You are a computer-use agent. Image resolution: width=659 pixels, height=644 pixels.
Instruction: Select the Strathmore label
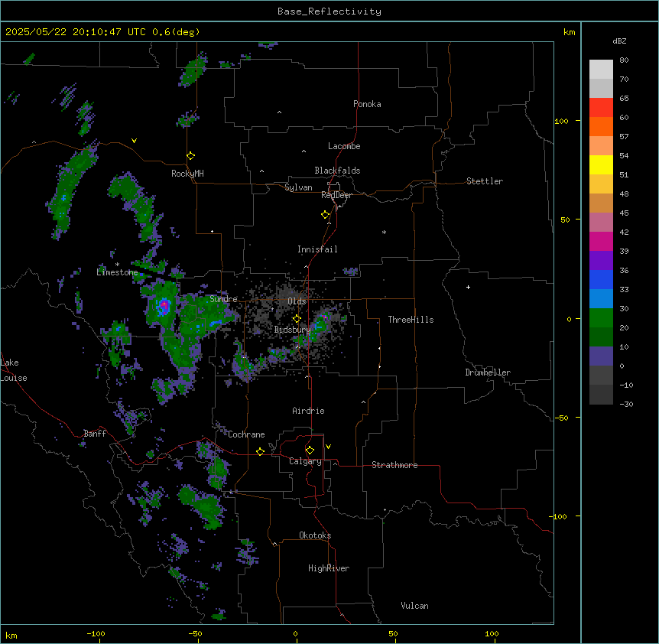[394, 465]
